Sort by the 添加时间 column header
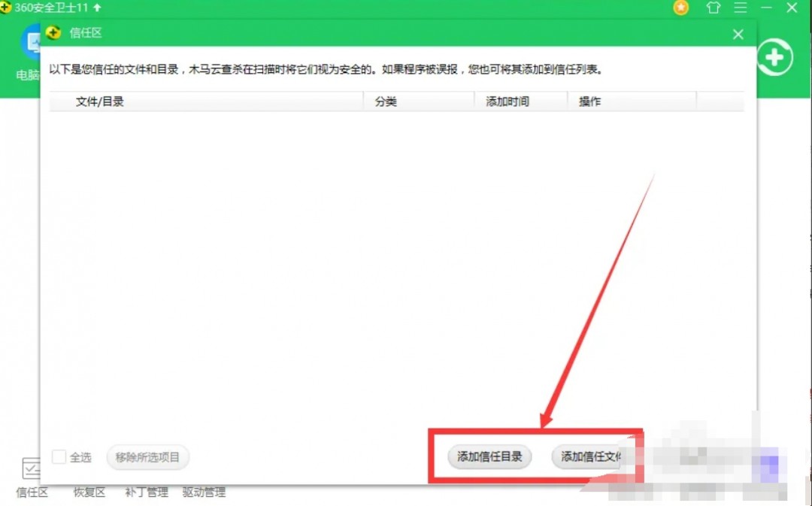Image resolution: width=812 pixels, height=506 pixels. click(x=507, y=101)
